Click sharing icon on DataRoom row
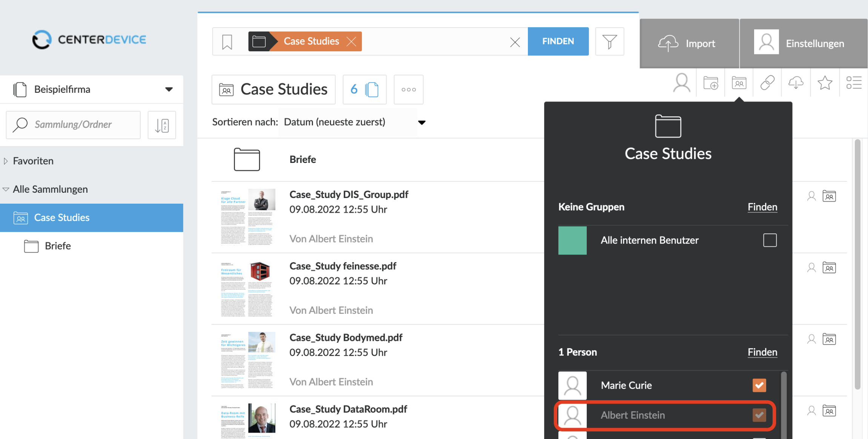 click(829, 411)
